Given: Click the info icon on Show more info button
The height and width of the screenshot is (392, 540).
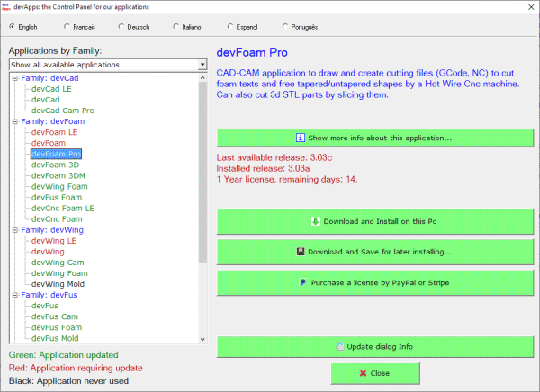Looking at the screenshot, I should coord(301,138).
